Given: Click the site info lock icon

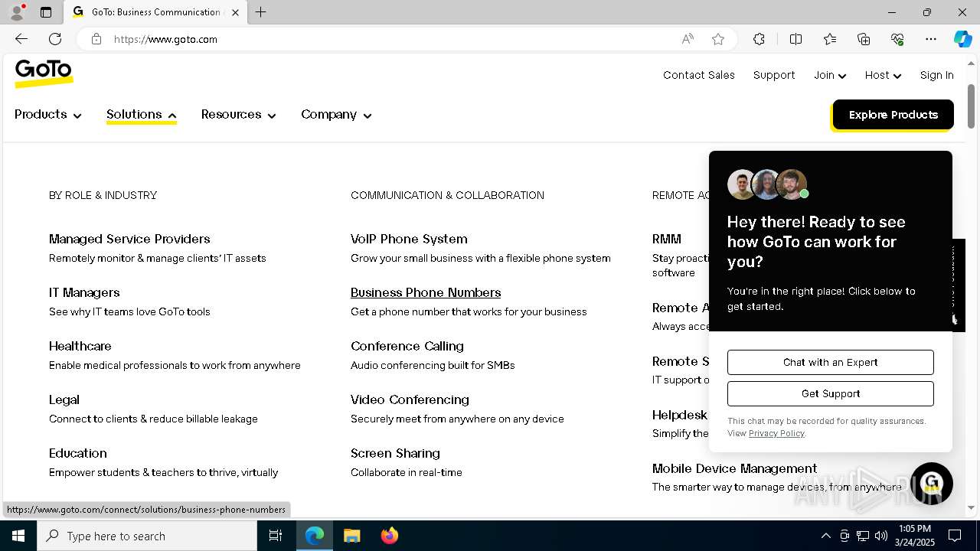Looking at the screenshot, I should pyautogui.click(x=96, y=39).
